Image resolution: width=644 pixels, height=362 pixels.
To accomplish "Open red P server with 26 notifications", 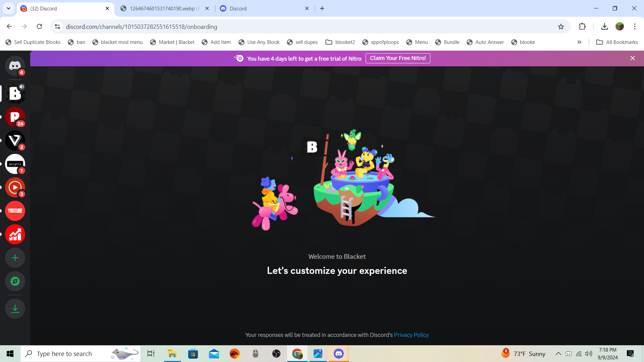I will tap(15, 117).
